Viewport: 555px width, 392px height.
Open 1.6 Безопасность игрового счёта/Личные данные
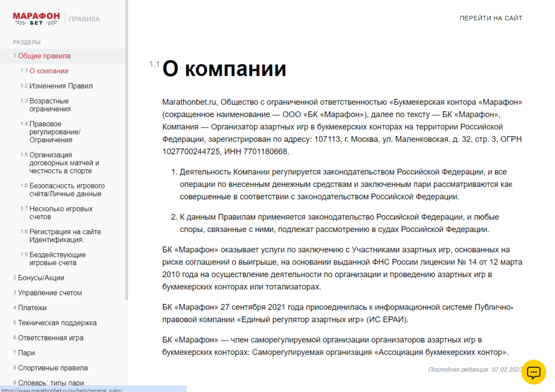(x=67, y=190)
